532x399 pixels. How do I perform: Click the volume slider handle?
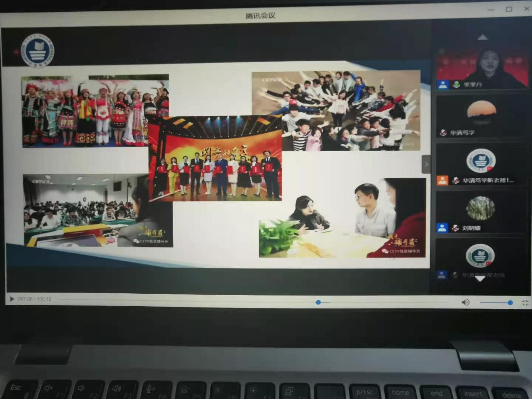coord(510,303)
